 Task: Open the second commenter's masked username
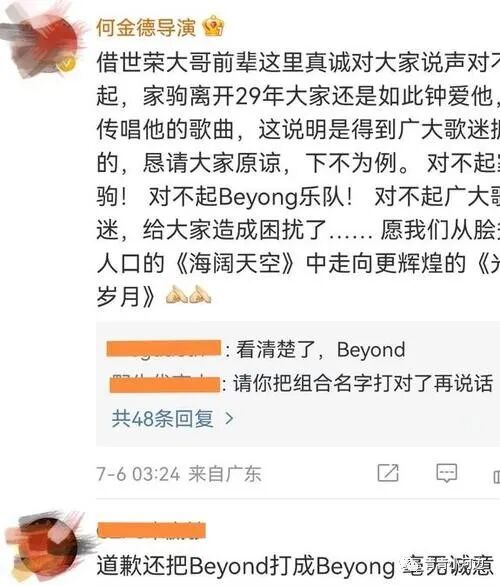tap(151, 531)
